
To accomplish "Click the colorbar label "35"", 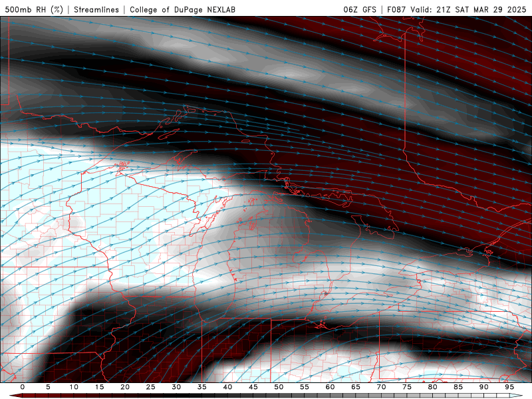I will [x=202, y=387].
